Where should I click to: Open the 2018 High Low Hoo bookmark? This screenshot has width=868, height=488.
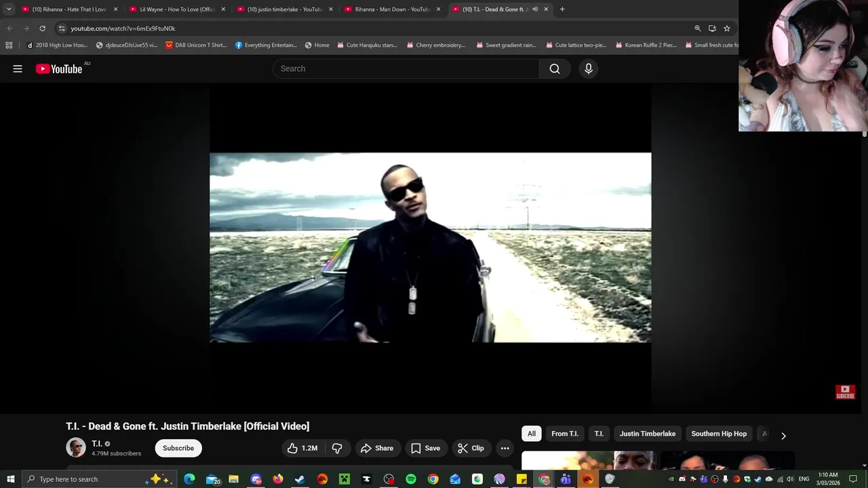(x=57, y=45)
